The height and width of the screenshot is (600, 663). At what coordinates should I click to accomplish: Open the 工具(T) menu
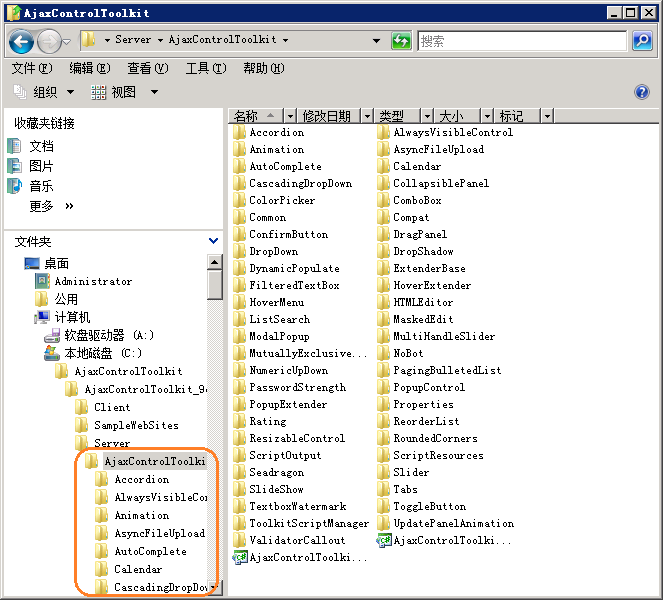(206, 68)
